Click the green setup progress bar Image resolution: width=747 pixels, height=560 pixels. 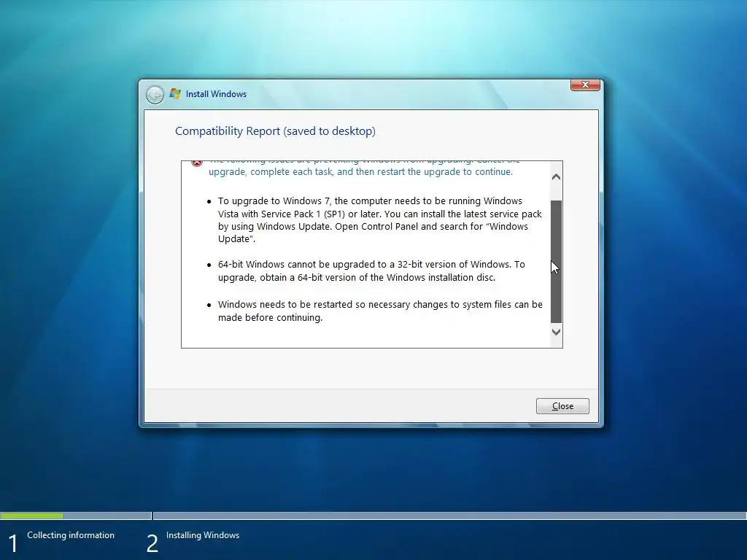point(32,516)
